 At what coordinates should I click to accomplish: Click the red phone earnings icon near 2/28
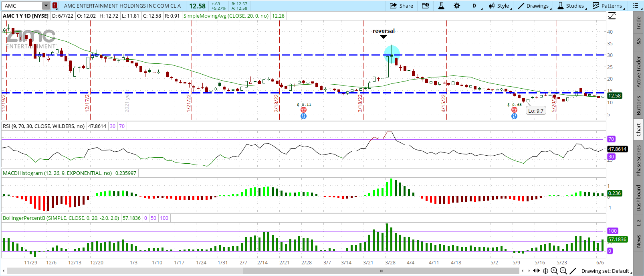(304, 110)
